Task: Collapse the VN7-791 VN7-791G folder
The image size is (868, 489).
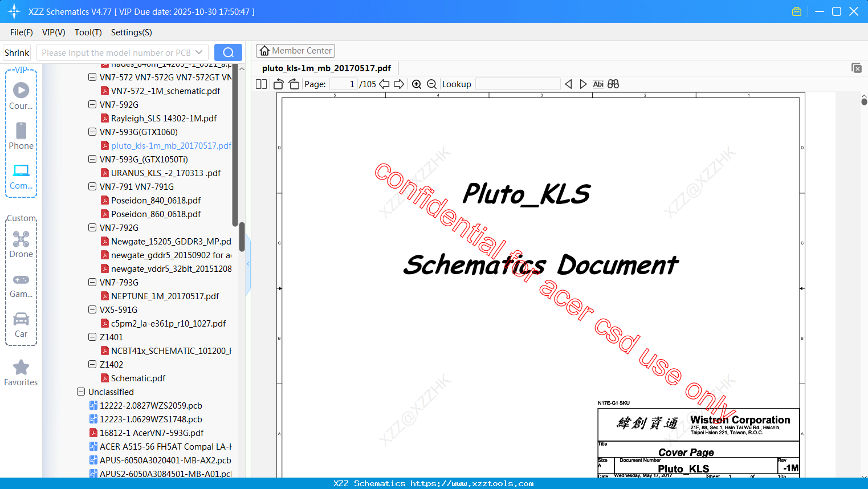Action: point(92,186)
